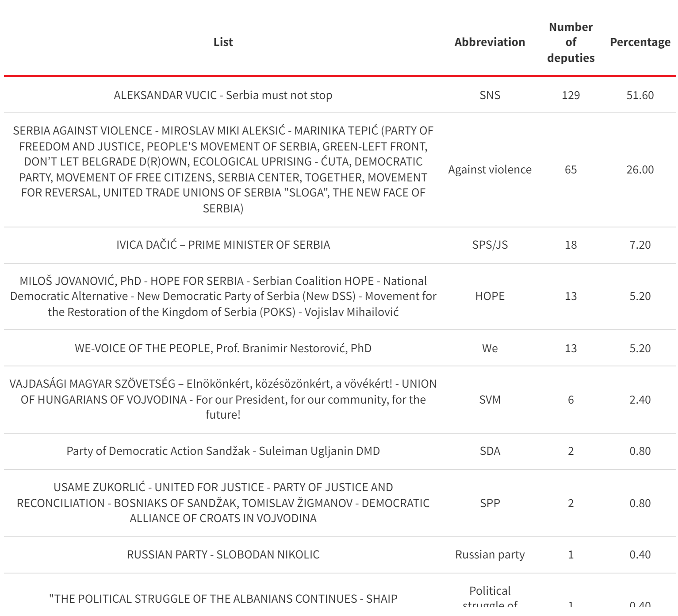Select 'VAJDASÁGI MAGYAR SZÖVETSÉG' list entry

point(223,399)
